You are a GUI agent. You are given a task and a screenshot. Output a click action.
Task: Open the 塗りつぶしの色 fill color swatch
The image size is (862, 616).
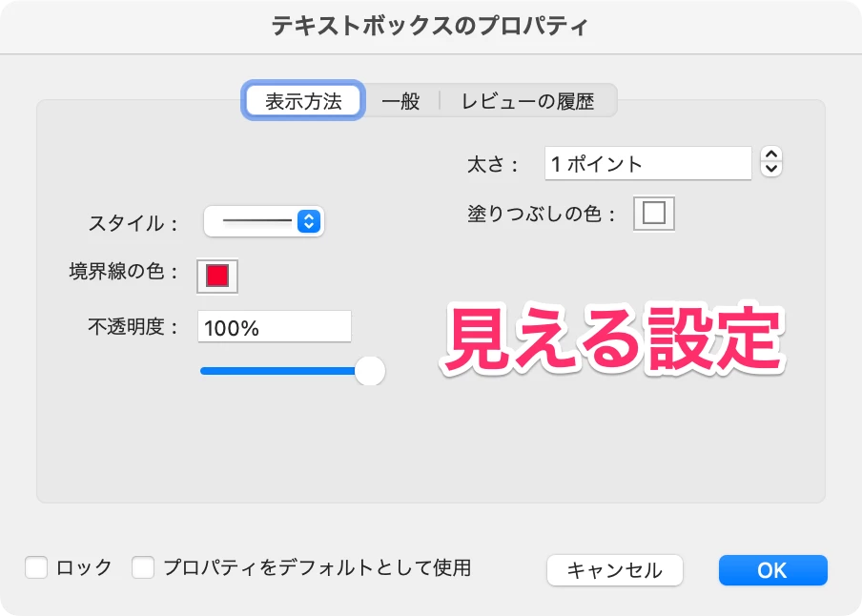click(x=653, y=213)
